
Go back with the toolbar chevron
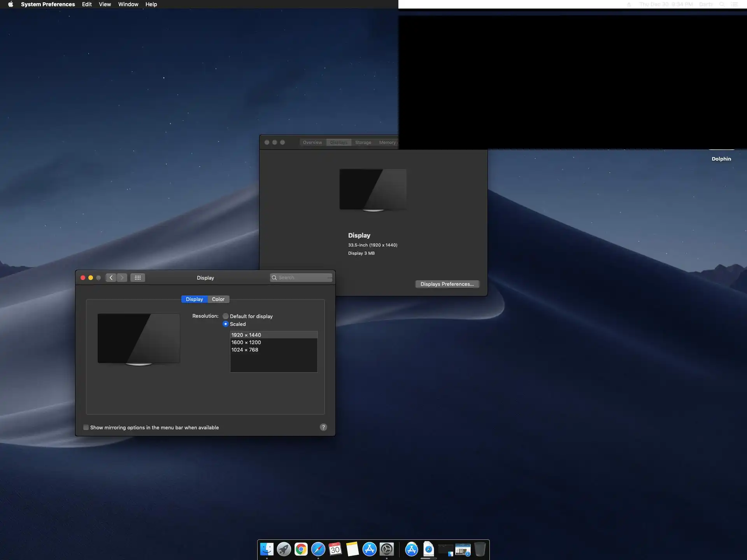(111, 278)
